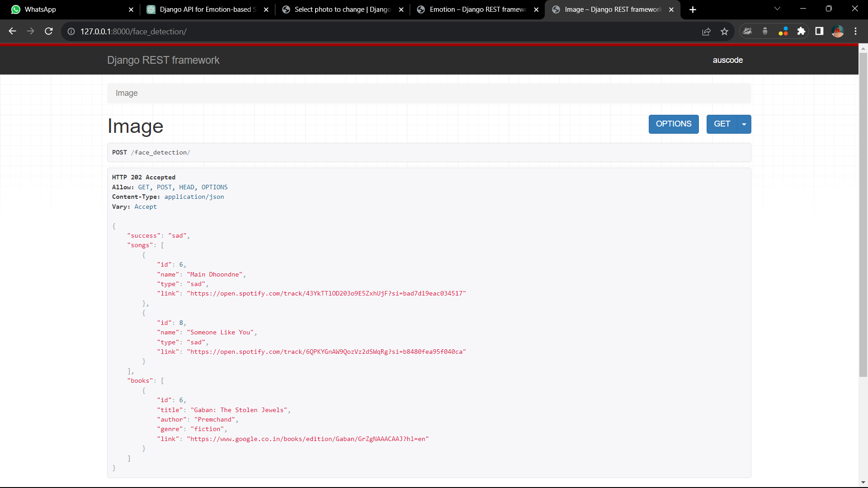Click the GET button
This screenshot has width=868, height=488.
point(722,124)
